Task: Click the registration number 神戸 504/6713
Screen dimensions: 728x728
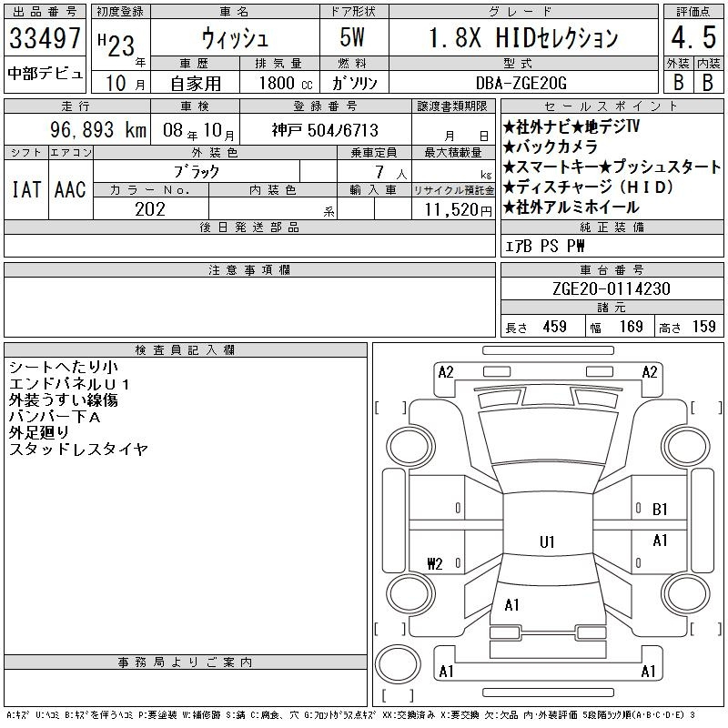Action: (x=325, y=130)
